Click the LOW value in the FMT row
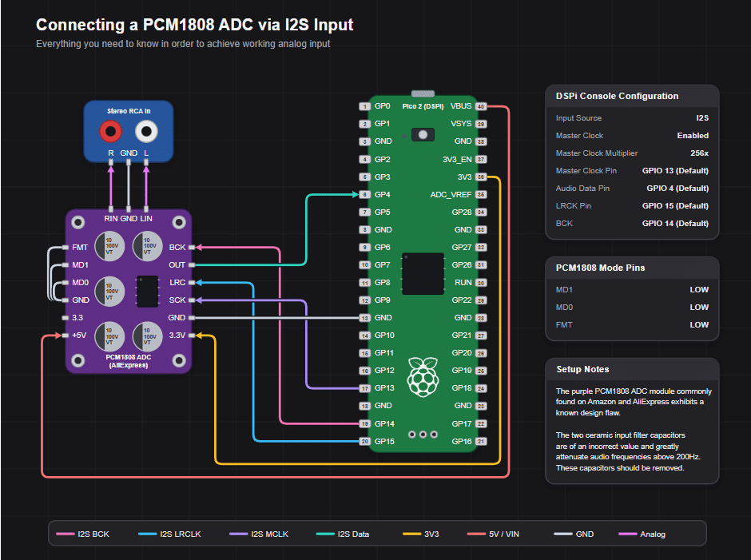This screenshot has height=560, width=751. [x=699, y=325]
